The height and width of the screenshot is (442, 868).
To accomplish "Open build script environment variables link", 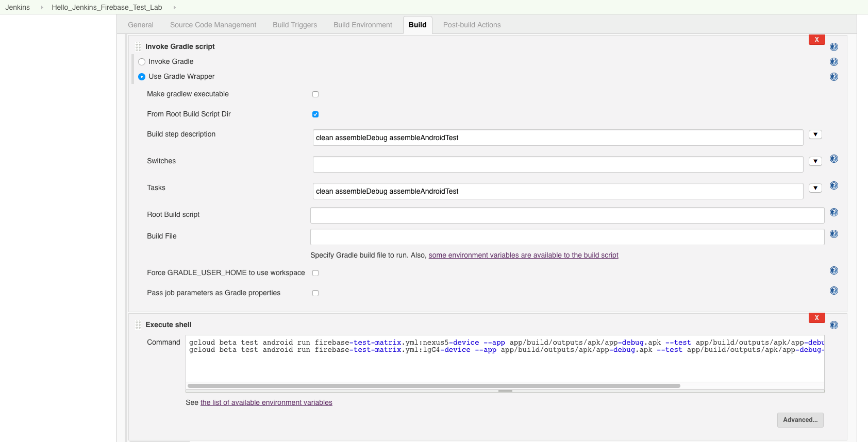I will (x=524, y=255).
